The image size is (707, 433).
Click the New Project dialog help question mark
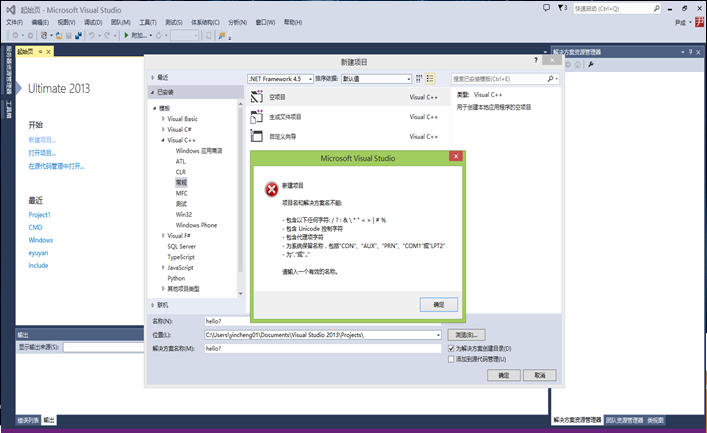(x=536, y=60)
